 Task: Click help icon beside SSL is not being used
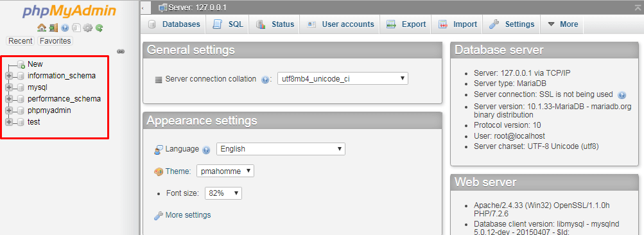(x=622, y=95)
